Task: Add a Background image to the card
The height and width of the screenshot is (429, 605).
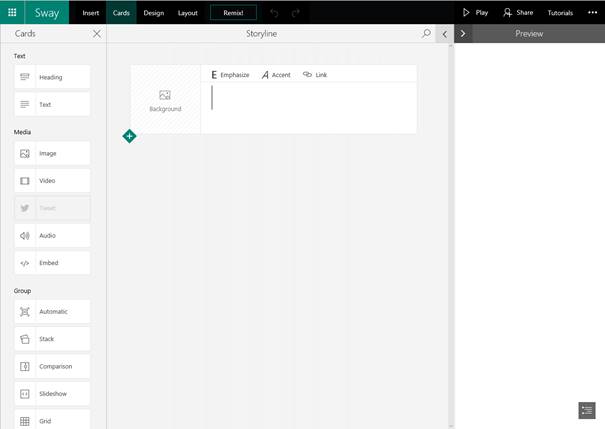Action: 165,100
